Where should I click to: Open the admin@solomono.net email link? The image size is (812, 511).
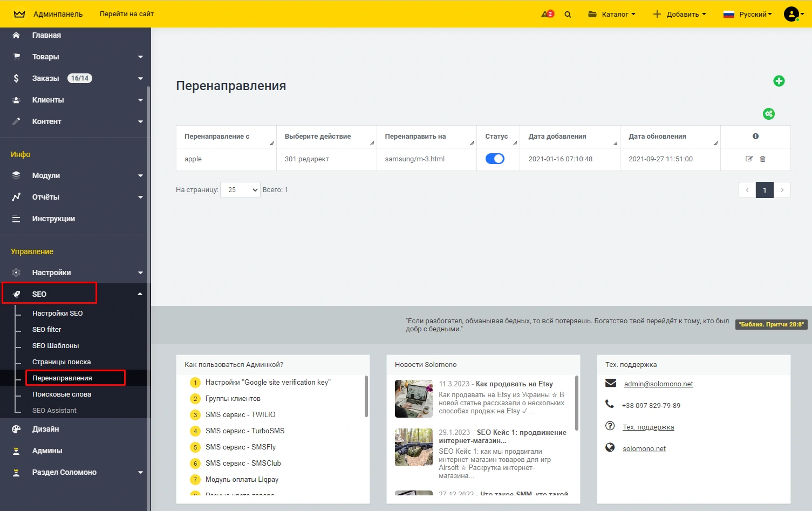[x=658, y=384]
